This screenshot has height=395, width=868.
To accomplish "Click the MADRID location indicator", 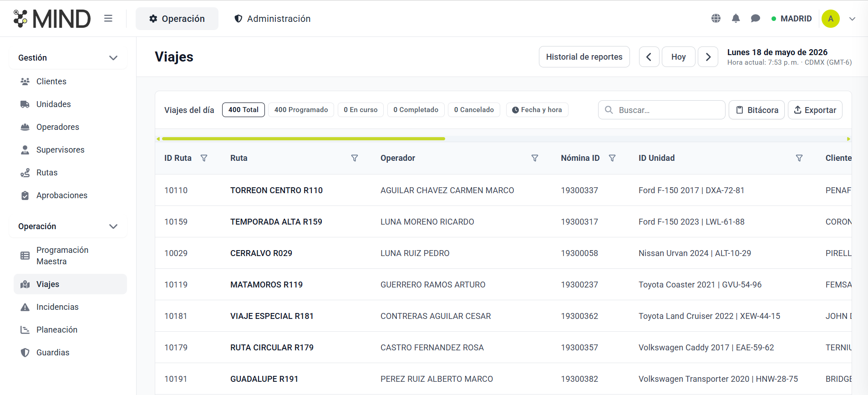I will click(792, 19).
